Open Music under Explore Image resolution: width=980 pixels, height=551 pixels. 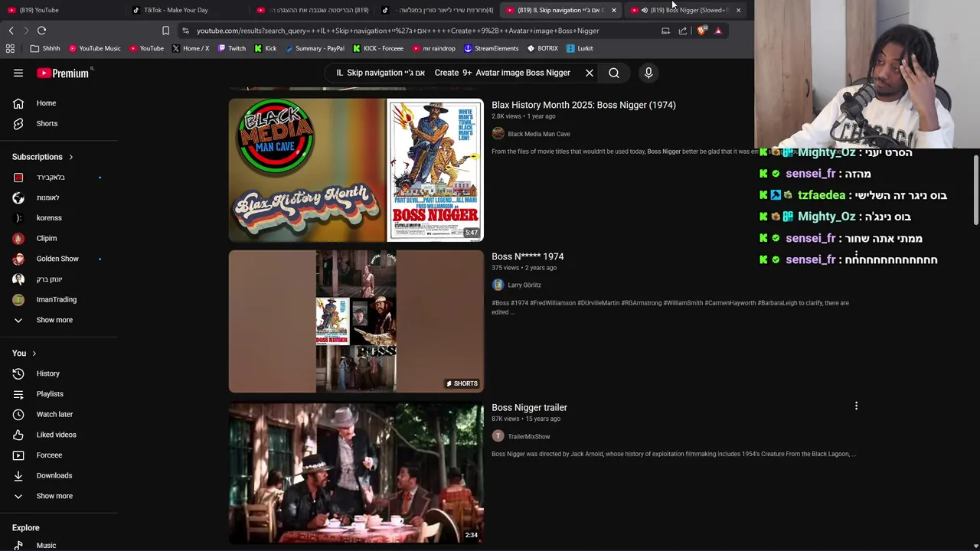[59, 545]
